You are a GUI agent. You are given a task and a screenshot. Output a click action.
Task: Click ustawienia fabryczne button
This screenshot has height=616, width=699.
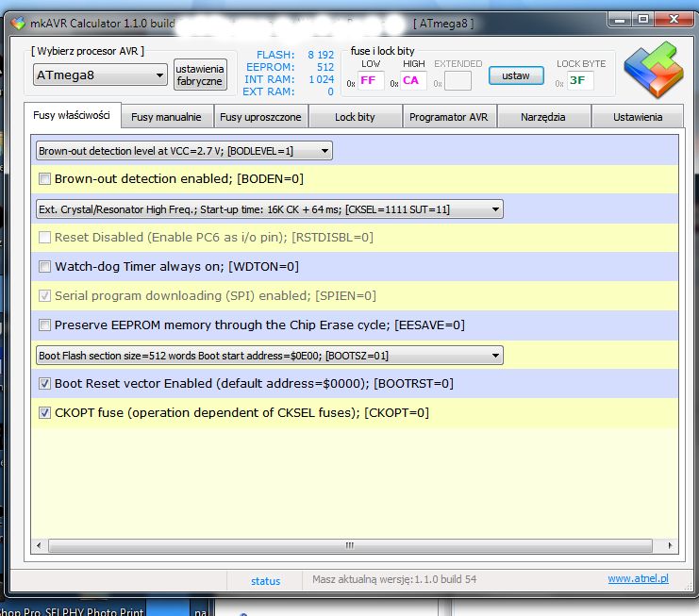coord(199,75)
